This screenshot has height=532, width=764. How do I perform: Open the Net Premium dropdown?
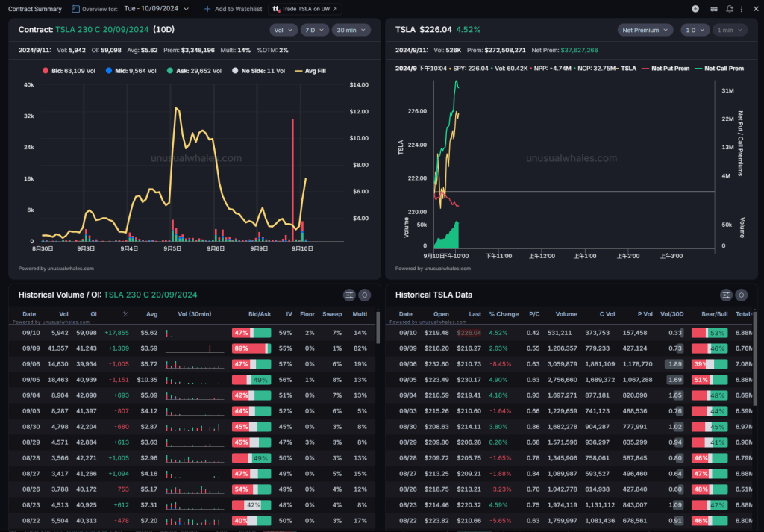tap(645, 30)
